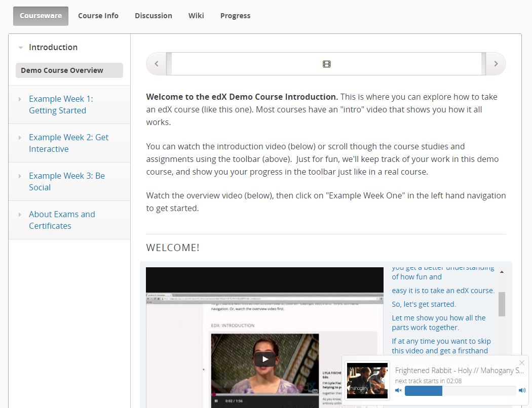The image size is (532, 408).
Task: Close the Frightened Rabbit track popup
Action: point(522,362)
